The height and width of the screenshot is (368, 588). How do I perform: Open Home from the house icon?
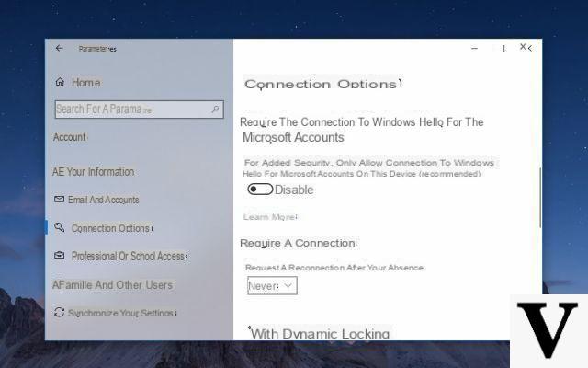(x=60, y=82)
